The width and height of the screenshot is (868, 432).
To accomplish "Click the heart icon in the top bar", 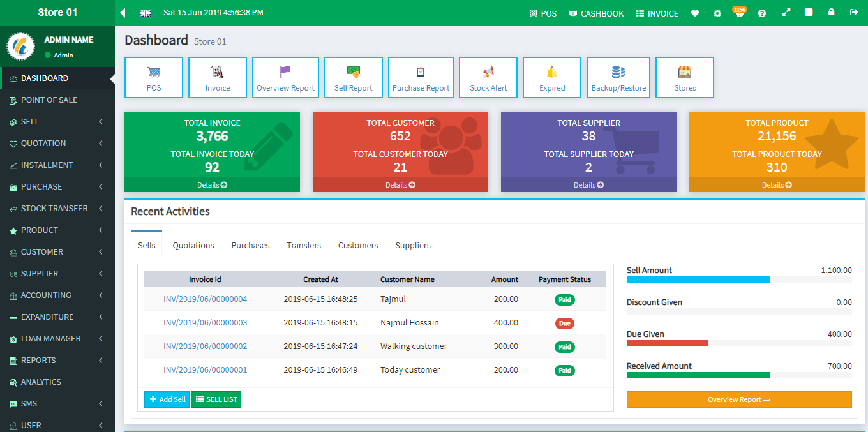I will (695, 13).
